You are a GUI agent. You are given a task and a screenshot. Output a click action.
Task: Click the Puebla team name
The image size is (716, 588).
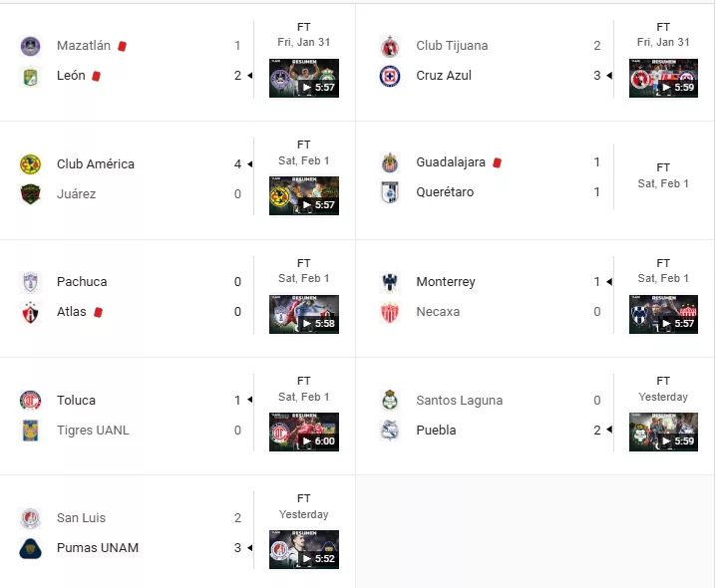click(x=436, y=431)
